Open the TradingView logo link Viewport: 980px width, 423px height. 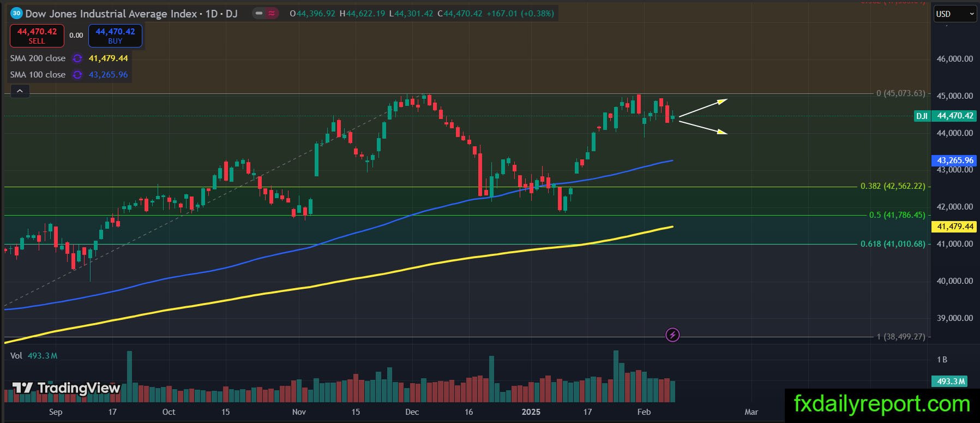pyautogui.click(x=66, y=388)
